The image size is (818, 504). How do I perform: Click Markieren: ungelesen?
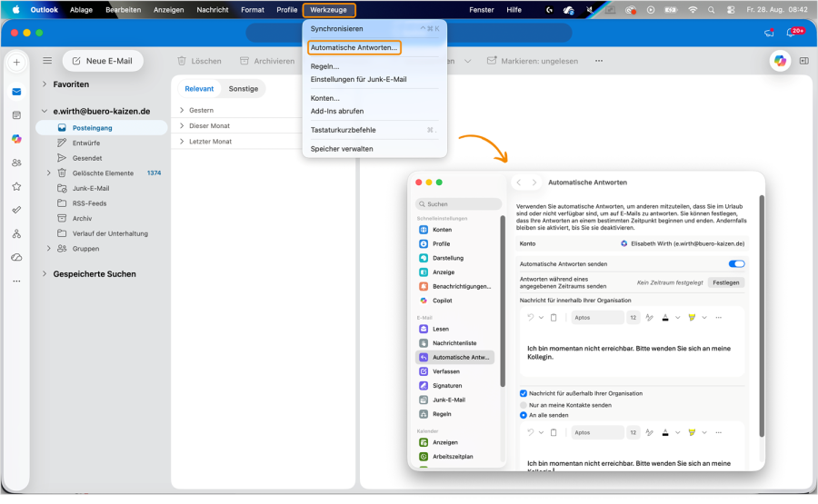point(533,61)
